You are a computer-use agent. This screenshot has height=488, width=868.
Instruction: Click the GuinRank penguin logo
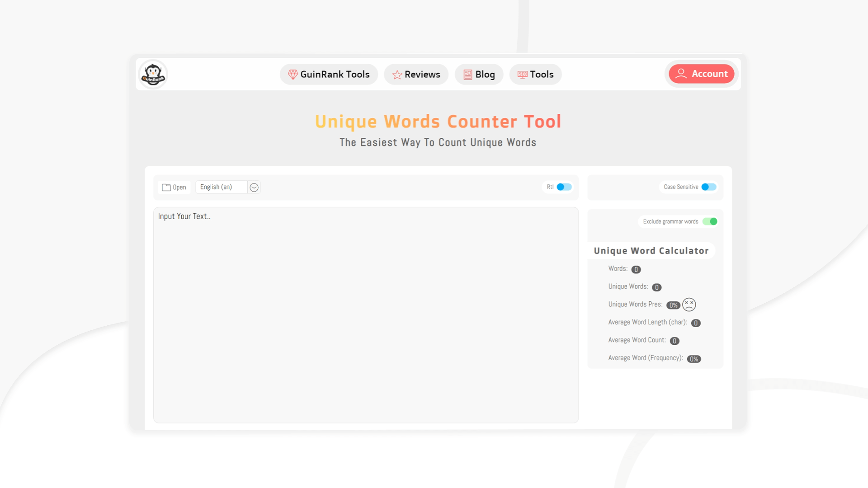(x=153, y=74)
